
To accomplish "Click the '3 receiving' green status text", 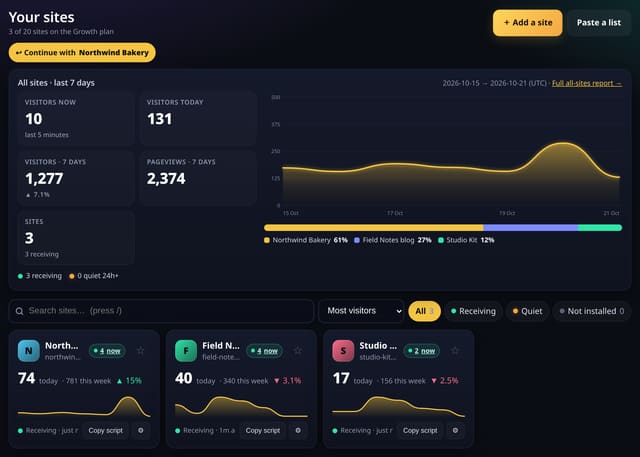I will (x=44, y=276).
